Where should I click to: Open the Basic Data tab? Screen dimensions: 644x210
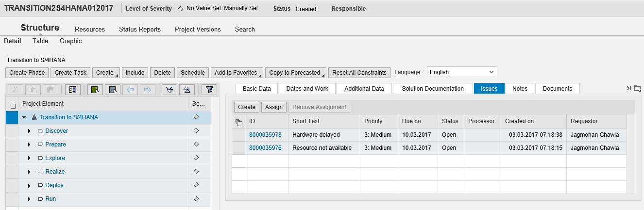click(x=257, y=88)
